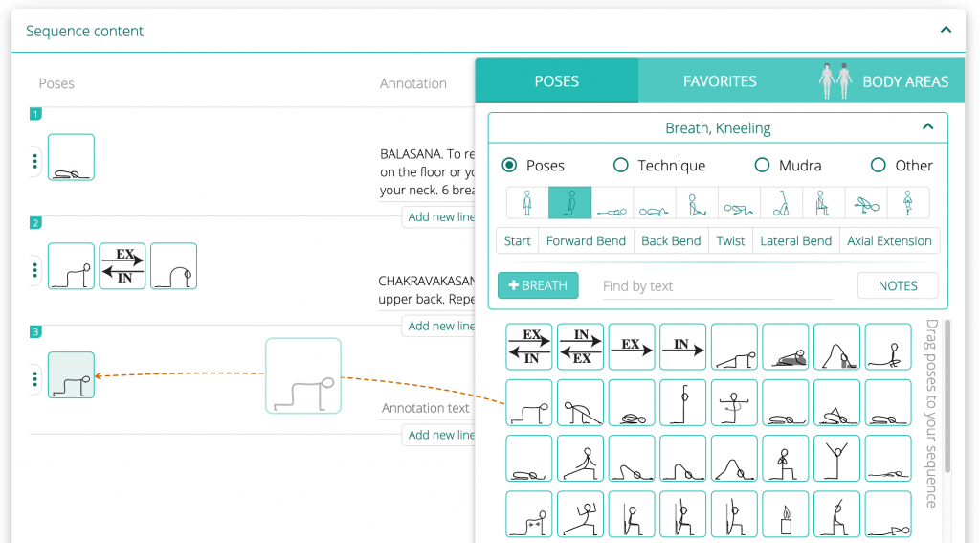Screen dimensions: 980x543
Task: Click the NOTES button
Action: [897, 285]
